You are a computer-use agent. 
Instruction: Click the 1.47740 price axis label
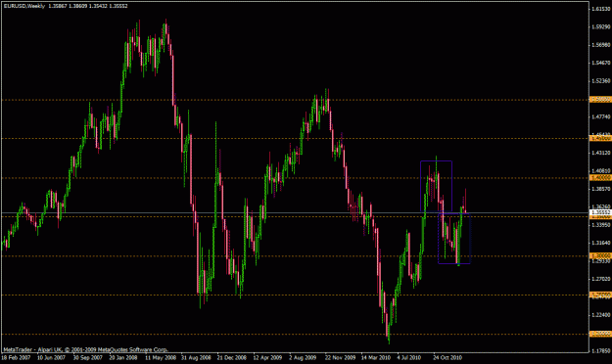pyautogui.click(x=601, y=116)
